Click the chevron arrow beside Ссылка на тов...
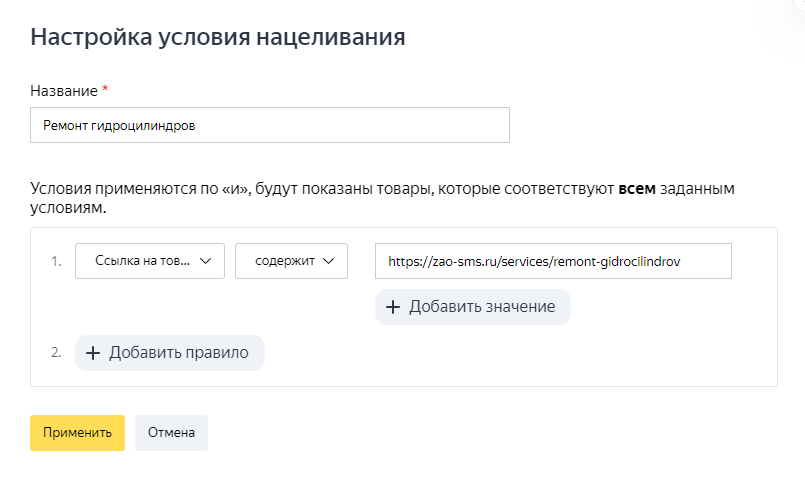This screenshot has width=805, height=478. click(x=206, y=261)
